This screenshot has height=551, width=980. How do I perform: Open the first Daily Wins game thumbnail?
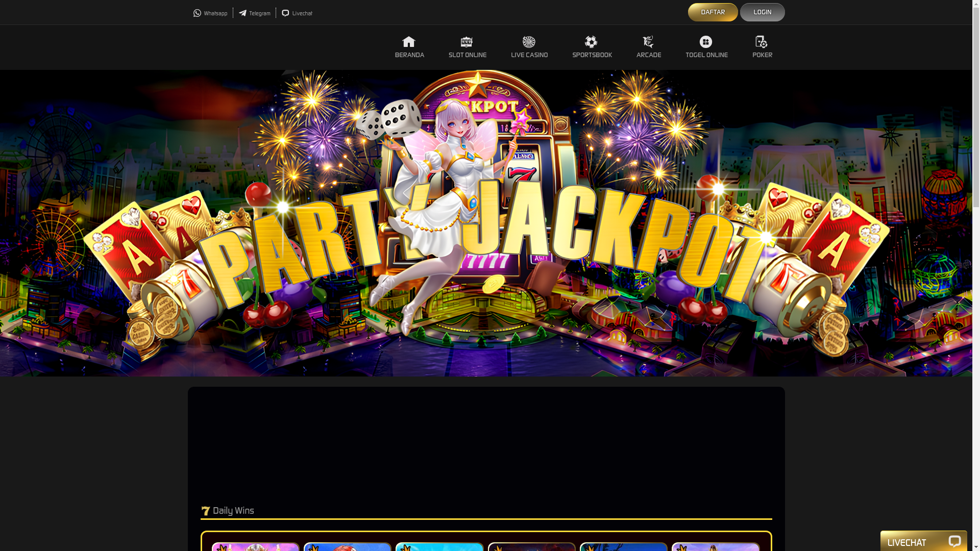256,547
